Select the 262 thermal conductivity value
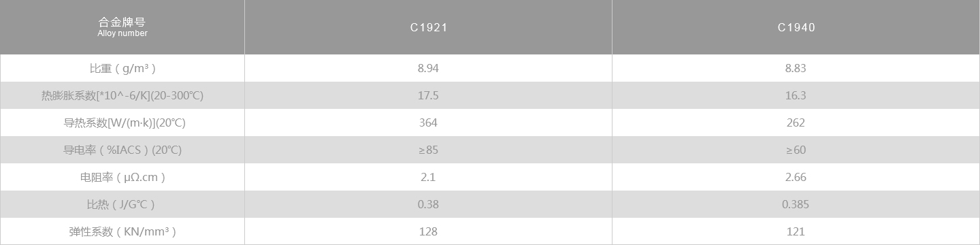Image resolution: width=980 pixels, height=245 pixels. pyautogui.click(x=796, y=122)
